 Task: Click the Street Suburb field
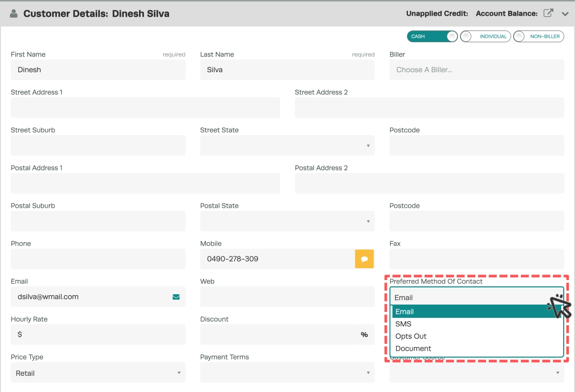point(98,145)
